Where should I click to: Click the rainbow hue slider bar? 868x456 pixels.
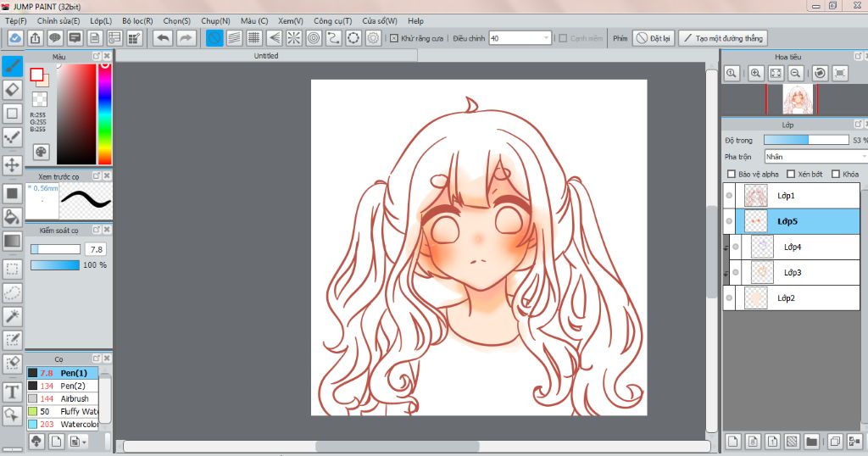[x=104, y=114]
